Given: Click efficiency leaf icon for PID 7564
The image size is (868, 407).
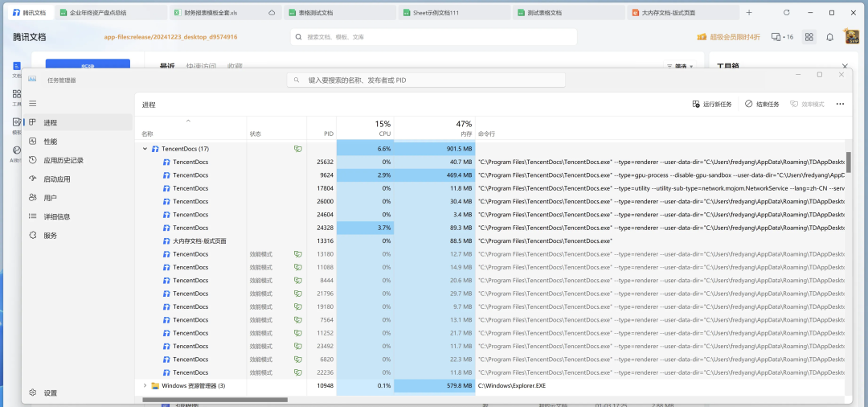Looking at the screenshot, I should tap(298, 319).
